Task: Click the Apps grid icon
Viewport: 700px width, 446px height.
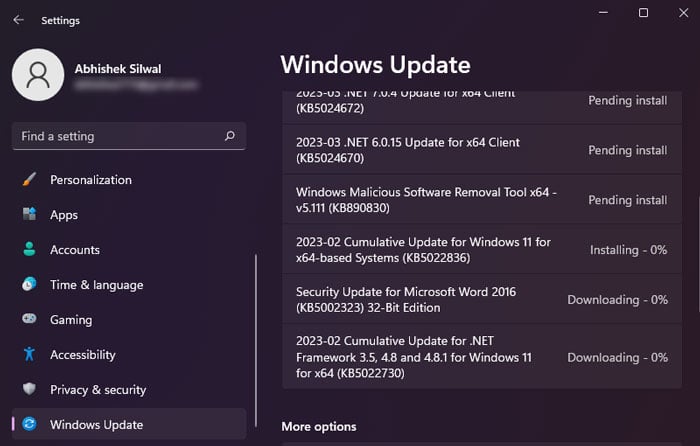Action: pos(29,214)
